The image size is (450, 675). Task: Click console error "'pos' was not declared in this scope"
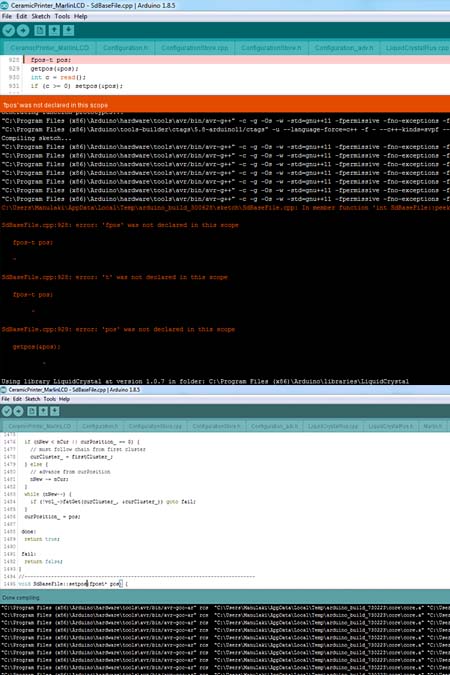tap(118, 329)
